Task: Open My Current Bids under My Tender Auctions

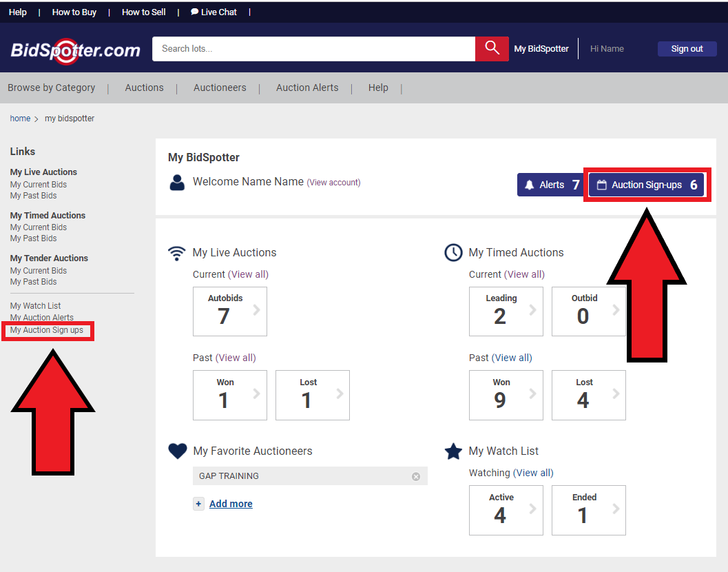Action: 39,270
